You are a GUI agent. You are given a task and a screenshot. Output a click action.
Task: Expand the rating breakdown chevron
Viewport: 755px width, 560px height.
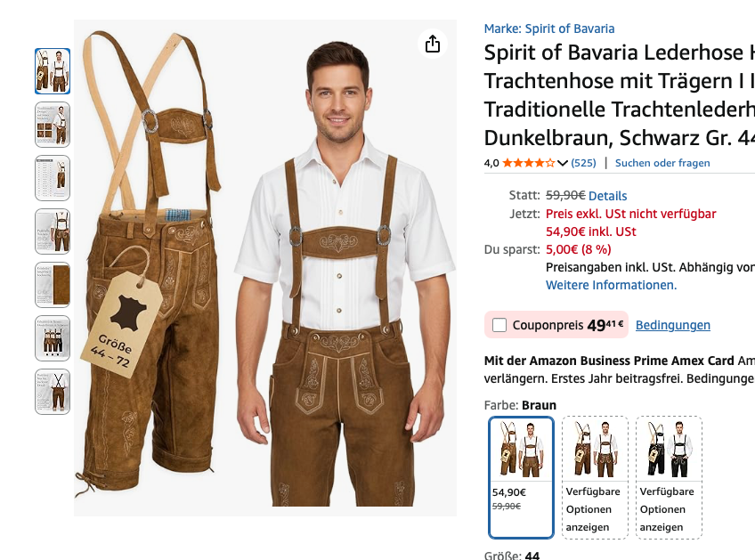click(x=563, y=163)
